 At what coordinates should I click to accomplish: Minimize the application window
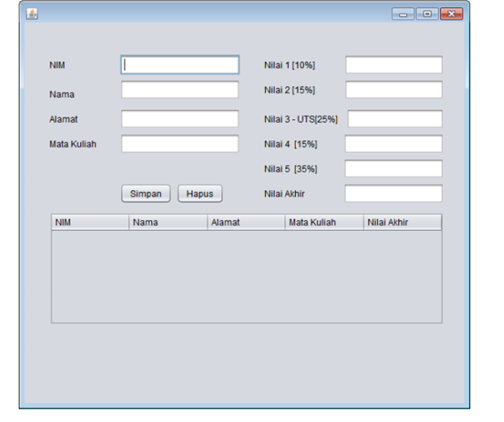click(x=403, y=14)
